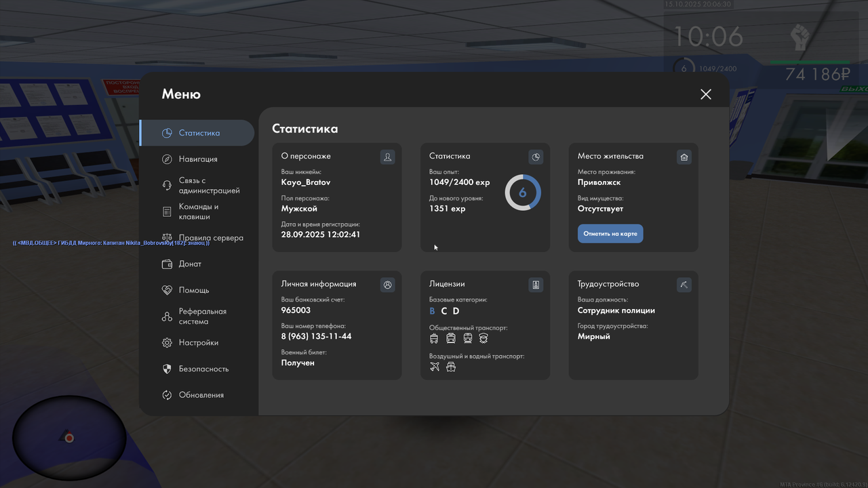The height and width of the screenshot is (488, 868).
Task: Click the D license category letter
Action: (x=456, y=311)
